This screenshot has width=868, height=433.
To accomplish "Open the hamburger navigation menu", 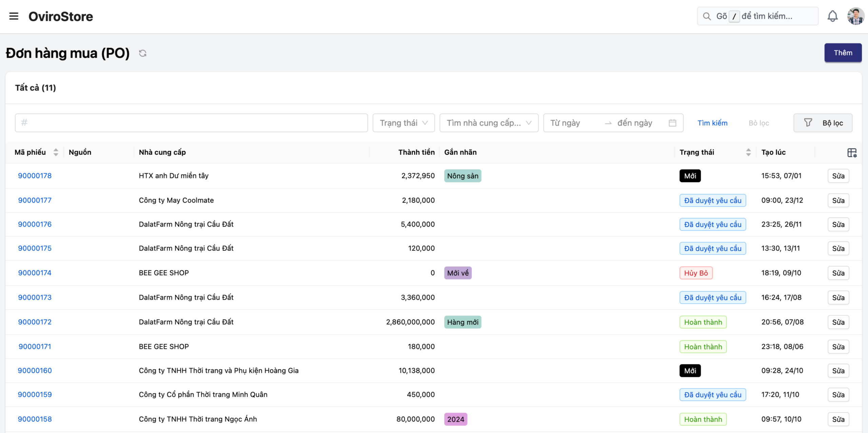I will (14, 16).
